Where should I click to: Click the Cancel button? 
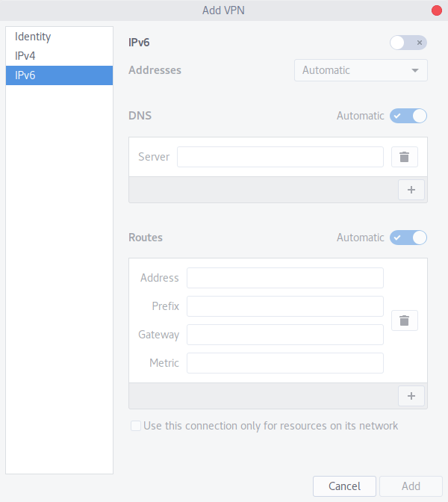(344, 486)
